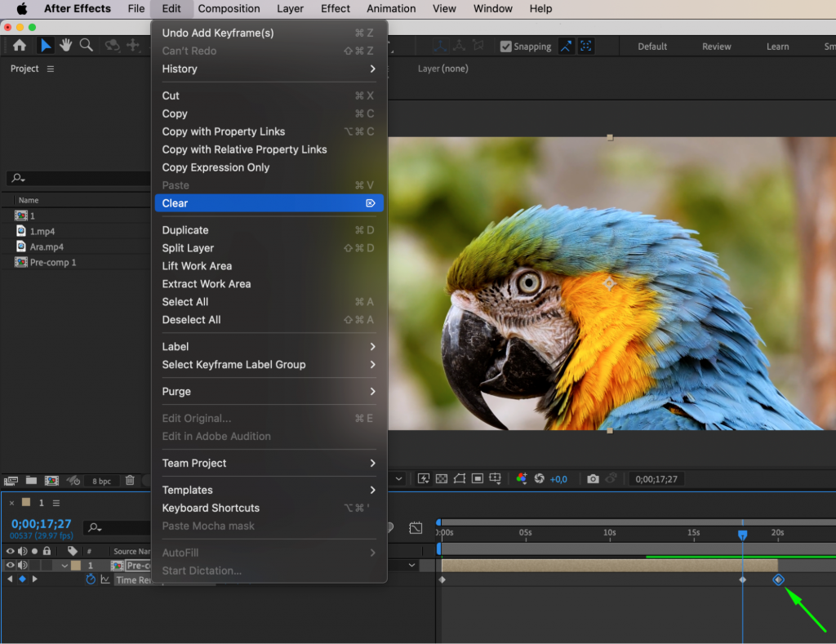Viewport: 836px width, 644px height.
Task: Expand the History submenu
Action: point(269,69)
